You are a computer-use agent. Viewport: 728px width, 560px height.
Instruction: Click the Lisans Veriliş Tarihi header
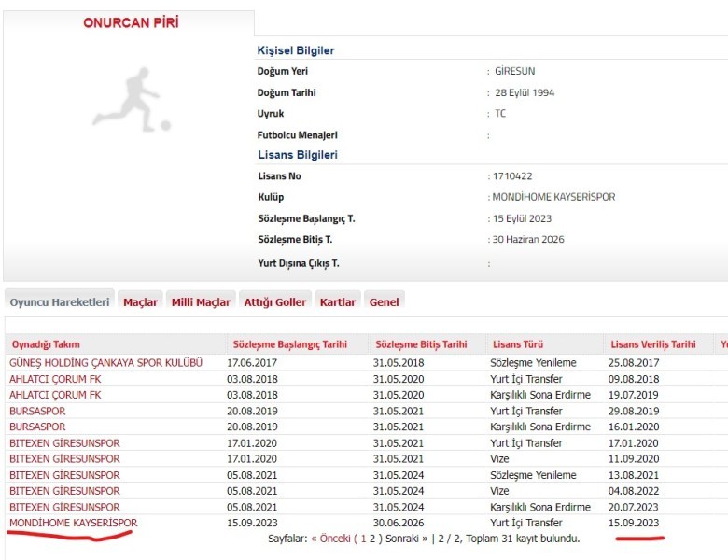pyautogui.click(x=652, y=344)
